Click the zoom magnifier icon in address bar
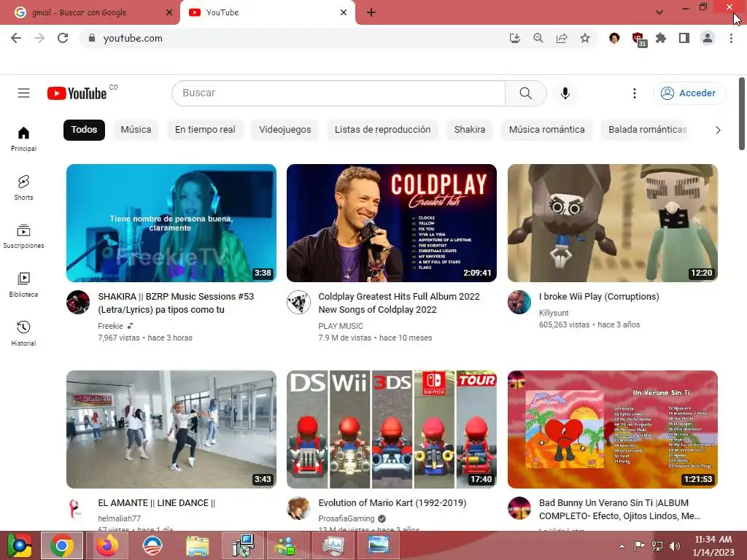Image resolution: width=747 pixels, height=560 pixels. [x=538, y=38]
